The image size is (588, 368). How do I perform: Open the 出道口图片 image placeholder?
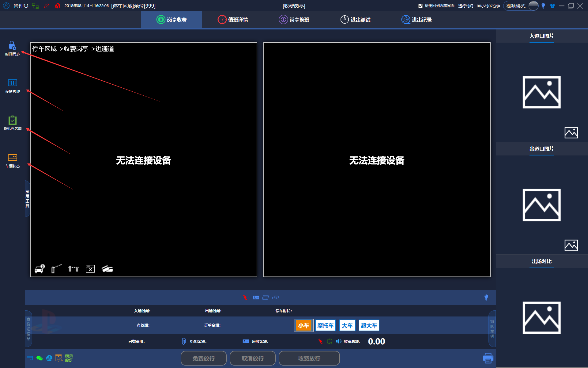pyautogui.click(x=541, y=205)
